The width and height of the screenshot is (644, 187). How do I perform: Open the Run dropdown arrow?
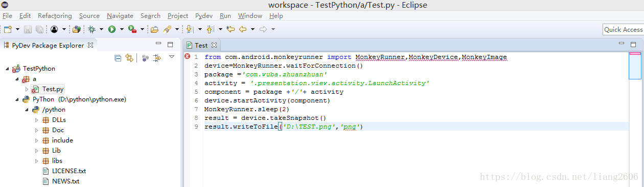[121, 29]
